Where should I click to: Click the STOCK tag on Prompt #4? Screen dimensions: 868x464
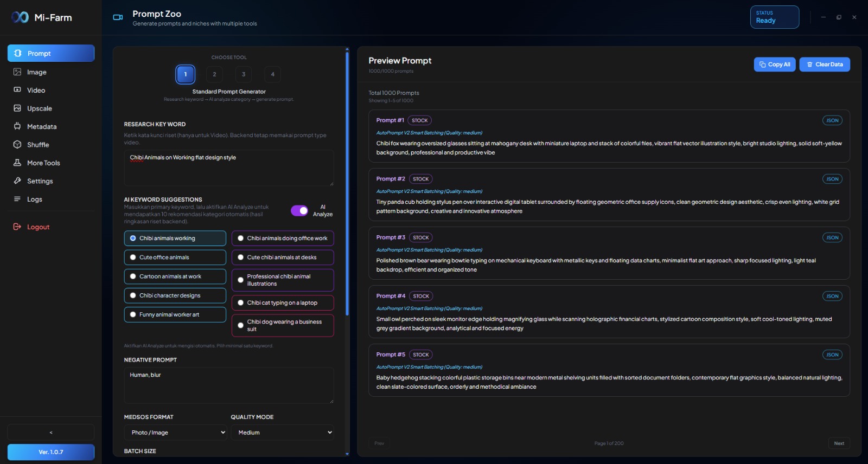tap(421, 296)
